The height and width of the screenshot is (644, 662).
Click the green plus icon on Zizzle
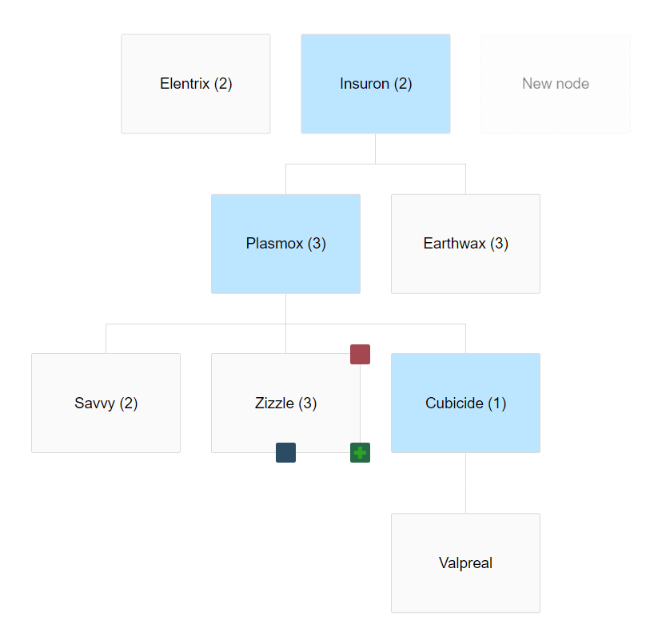coord(360,452)
